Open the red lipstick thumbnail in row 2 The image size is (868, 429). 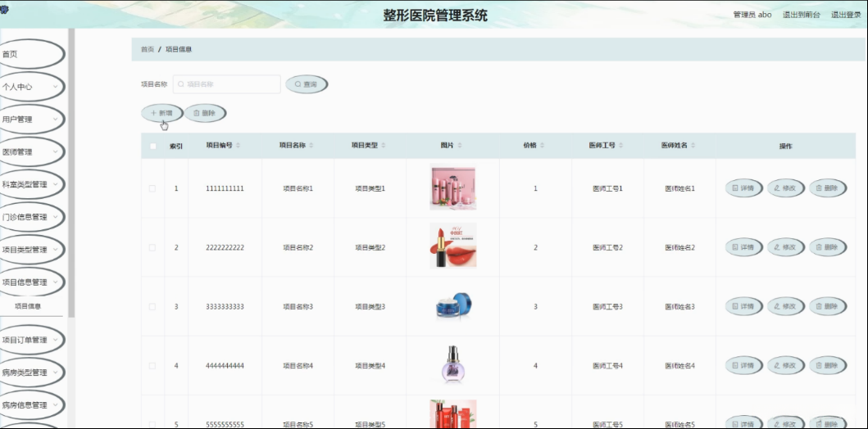tap(452, 246)
